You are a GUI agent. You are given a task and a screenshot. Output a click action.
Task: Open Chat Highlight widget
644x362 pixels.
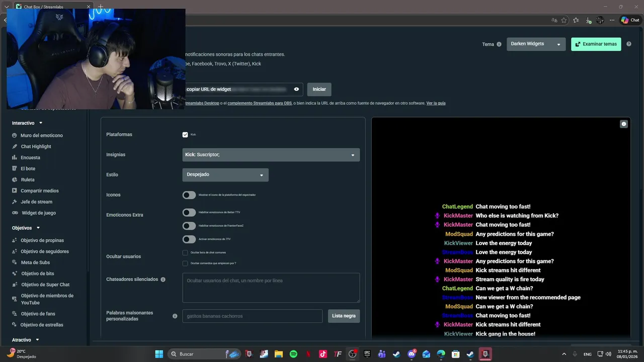(36, 146)
